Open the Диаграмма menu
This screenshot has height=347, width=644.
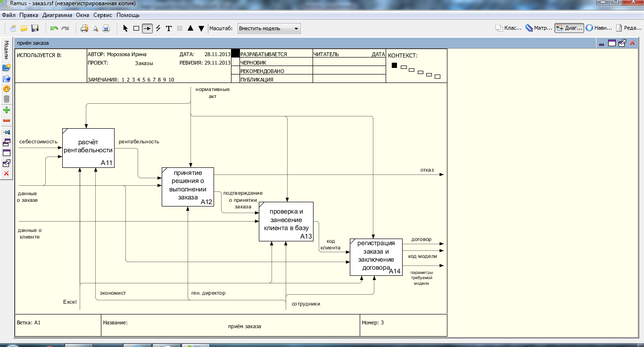(57, 15)
